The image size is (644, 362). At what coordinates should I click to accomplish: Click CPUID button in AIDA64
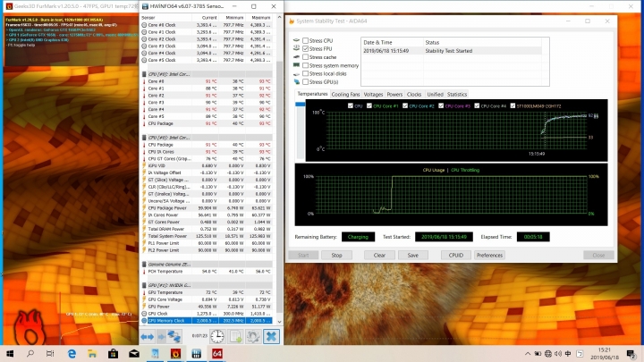coord(456,256)
